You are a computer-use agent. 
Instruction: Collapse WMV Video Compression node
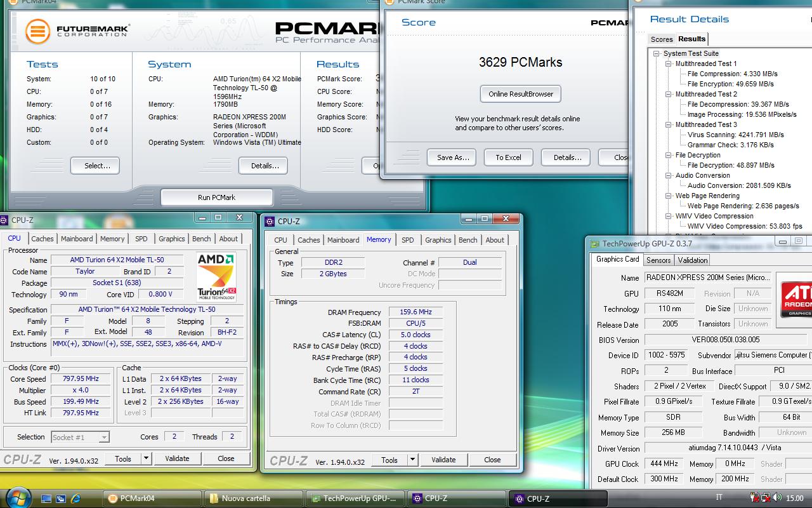tap(669, 217)
